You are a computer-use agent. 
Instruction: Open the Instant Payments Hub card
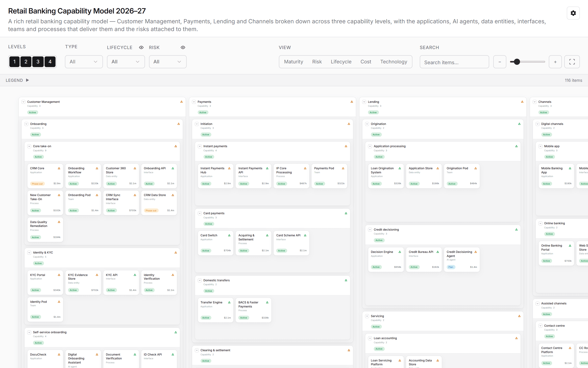point(216,176)
